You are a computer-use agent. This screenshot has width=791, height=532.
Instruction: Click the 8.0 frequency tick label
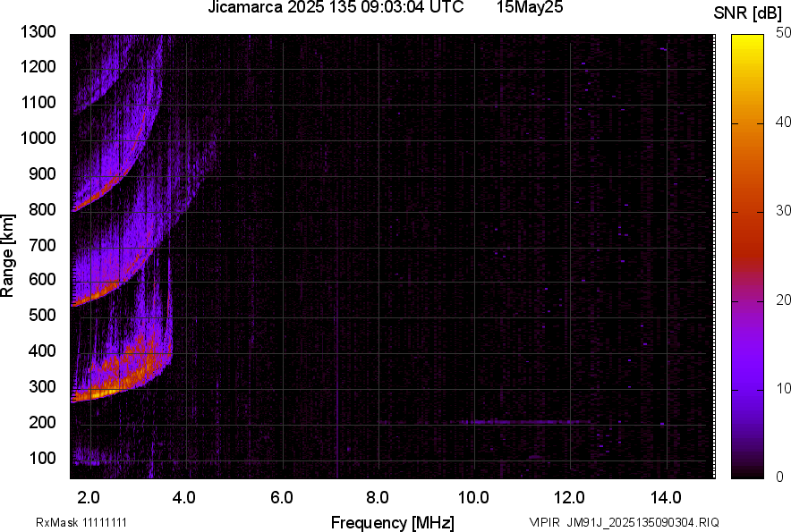[x=377, y=498]
